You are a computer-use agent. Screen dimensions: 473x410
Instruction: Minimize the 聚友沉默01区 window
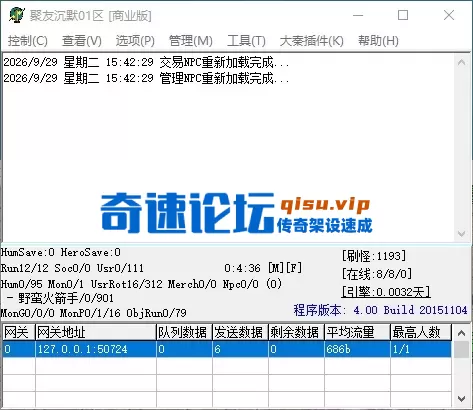[358, 15]
